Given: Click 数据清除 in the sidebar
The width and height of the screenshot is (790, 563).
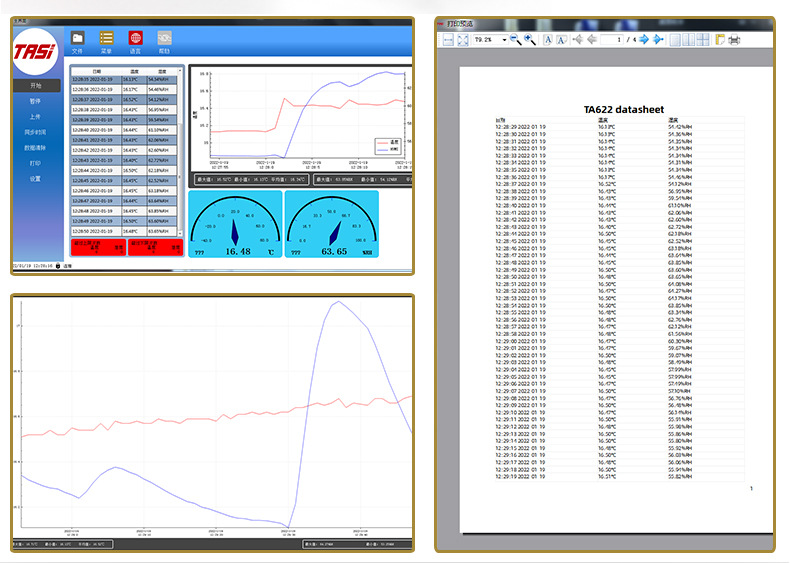Looking at the screenshot, I should 35,147.
